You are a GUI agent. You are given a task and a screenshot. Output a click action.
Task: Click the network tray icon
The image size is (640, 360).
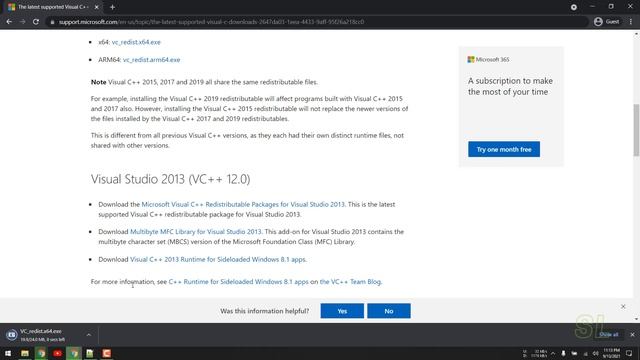[585, 353]
